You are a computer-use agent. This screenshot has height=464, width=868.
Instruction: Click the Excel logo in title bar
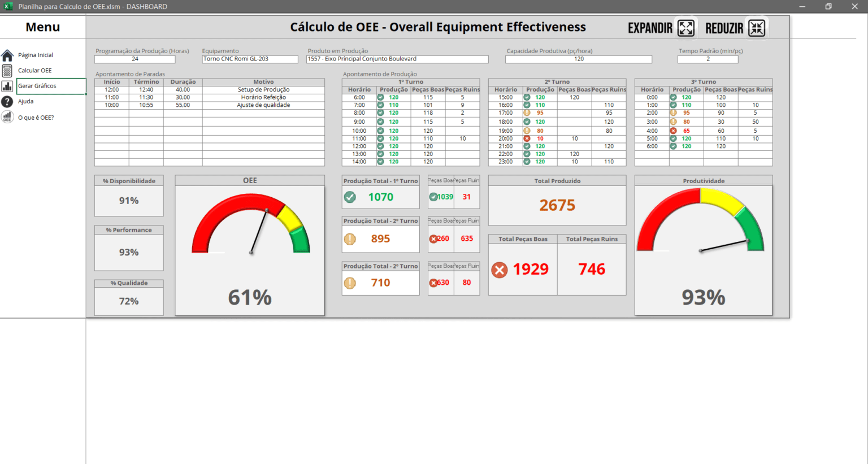8,6
